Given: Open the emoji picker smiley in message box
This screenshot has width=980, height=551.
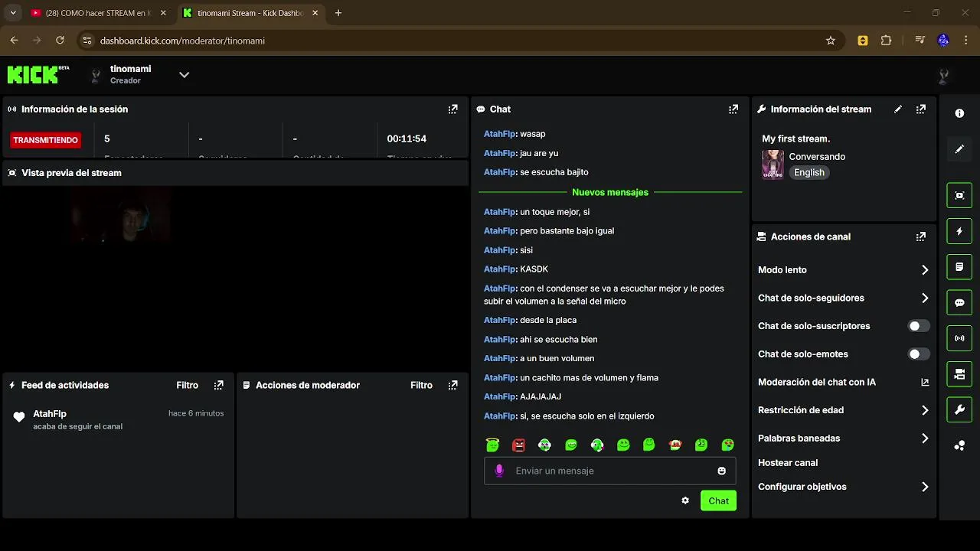Looking at the screenshot, I should click(721, 471).
